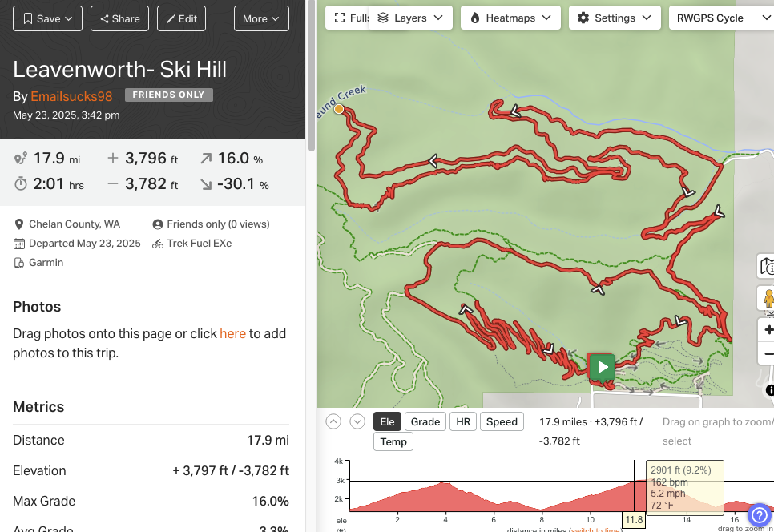Expand the RWGPS Cycle map style selector
The width and height of the screenshot is (774, 532).
pyautogui.click(x=721, y=18)
